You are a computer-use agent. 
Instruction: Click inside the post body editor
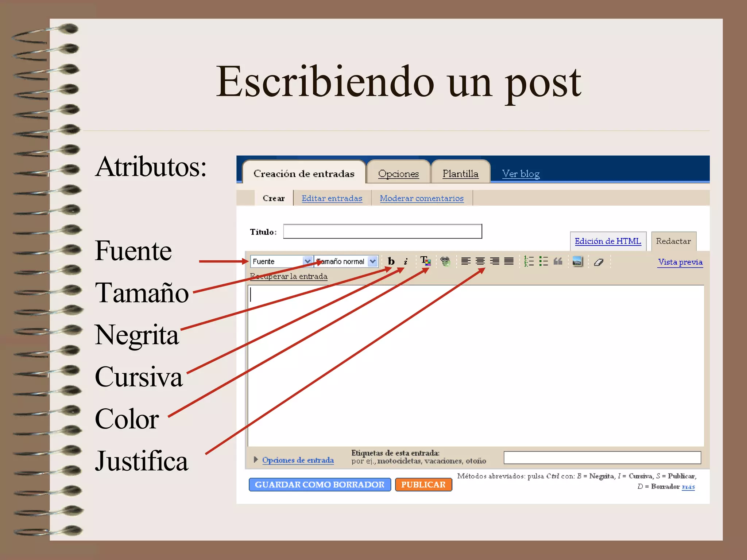point(476,366)
